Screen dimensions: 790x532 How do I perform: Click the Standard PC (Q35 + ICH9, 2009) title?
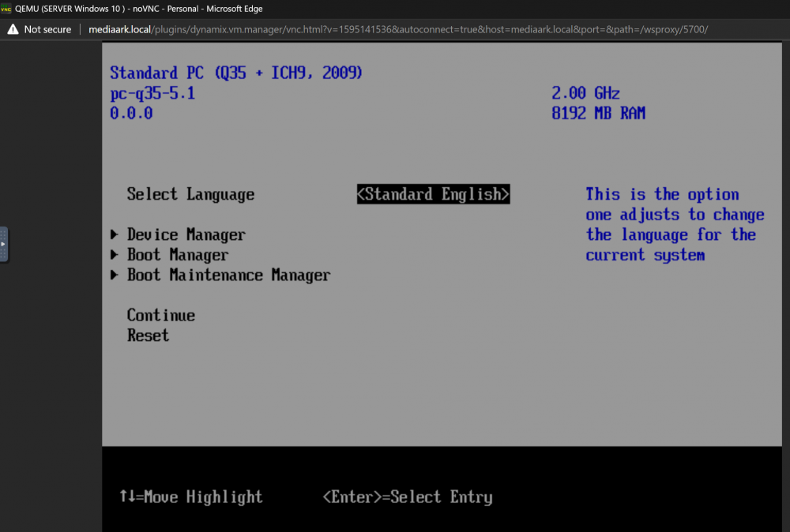(235, 73)
